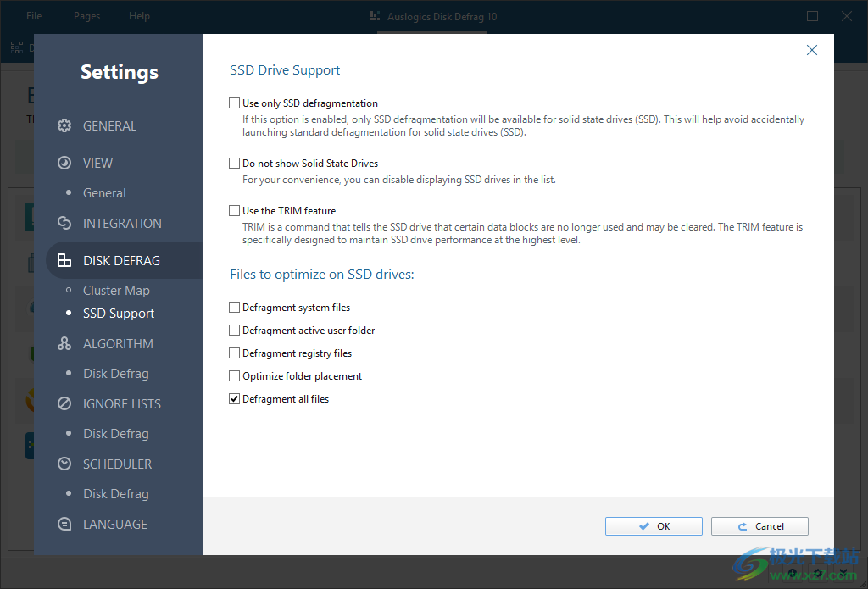Select Disk Defrag under IGNORE LISTS

tap(115, 433)
